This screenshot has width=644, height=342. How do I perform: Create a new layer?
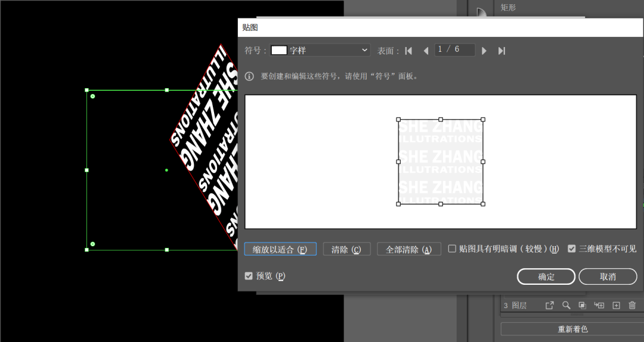coord(616,305)
